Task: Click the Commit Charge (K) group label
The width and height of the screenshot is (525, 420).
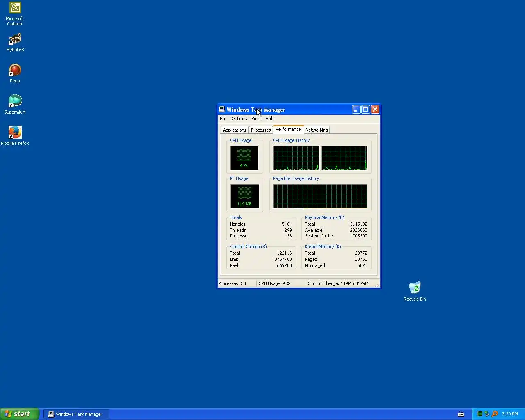Action: click(248, 247)
